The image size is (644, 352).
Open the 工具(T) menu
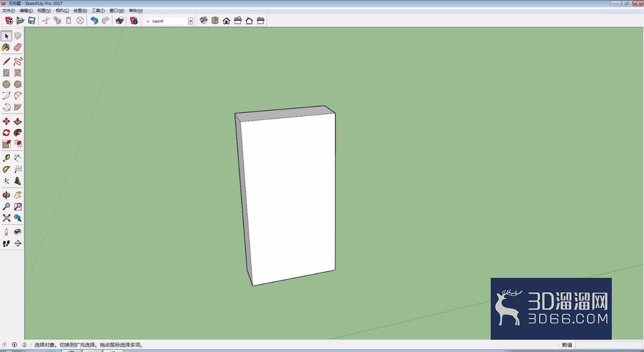(x=98, y=11)
